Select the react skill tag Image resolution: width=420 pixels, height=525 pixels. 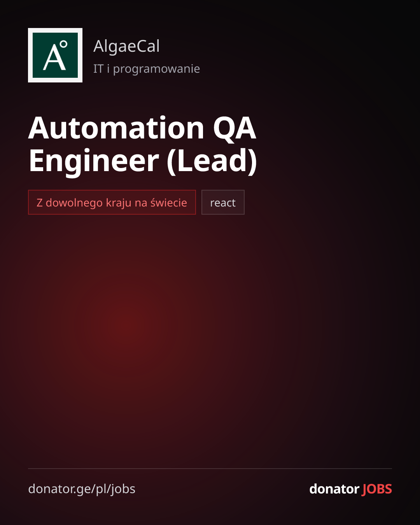point(223,202)
